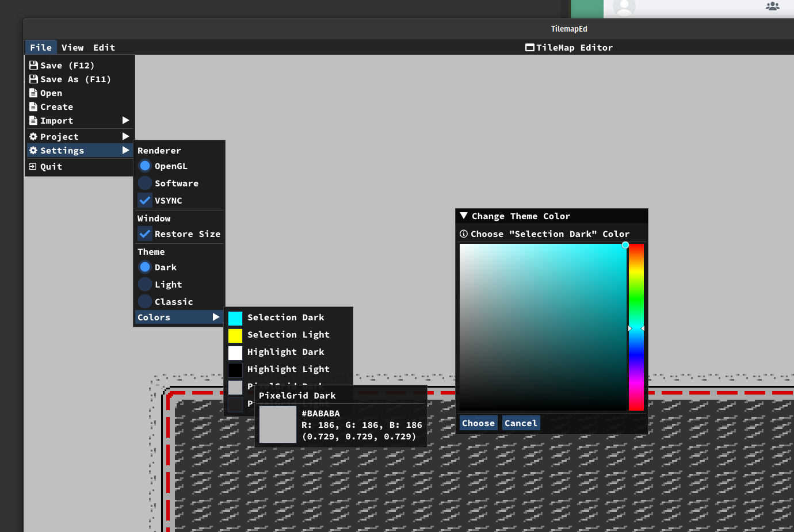
Task: Click the Save floppy disk icon
Action: (x=33, y=65)
